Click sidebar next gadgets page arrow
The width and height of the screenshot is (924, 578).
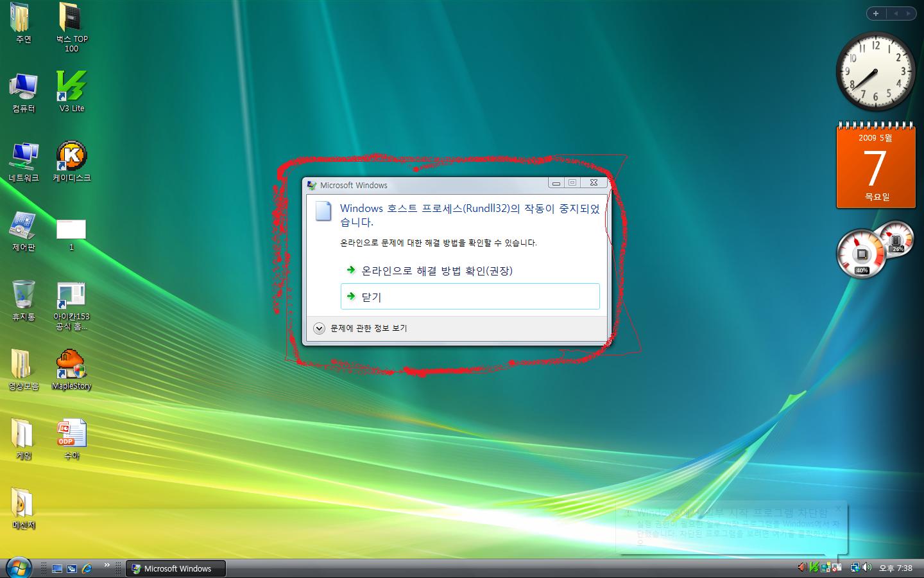pyautogui.click(x=909, y=13)
